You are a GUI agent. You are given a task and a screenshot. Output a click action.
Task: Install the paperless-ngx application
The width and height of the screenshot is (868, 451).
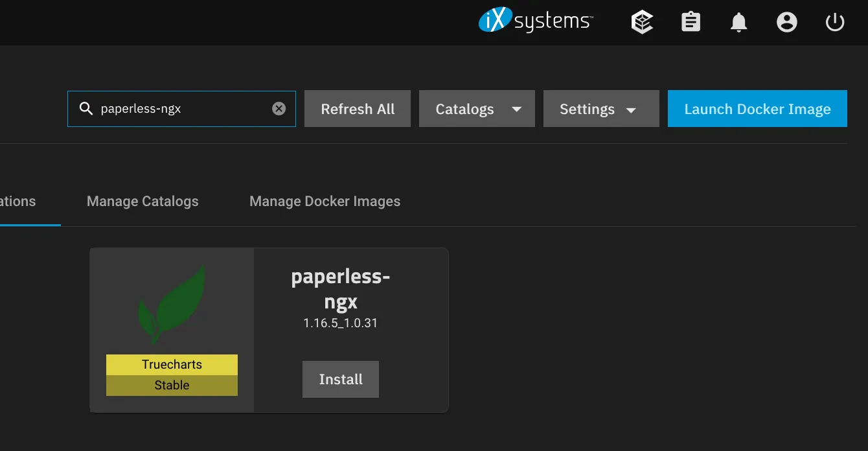pos(340,379)
